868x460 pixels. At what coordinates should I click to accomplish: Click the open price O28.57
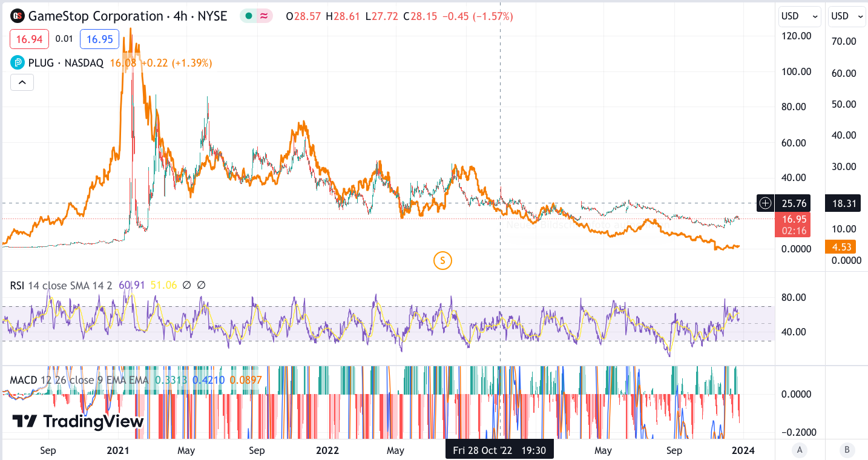(x=304, y=16)
